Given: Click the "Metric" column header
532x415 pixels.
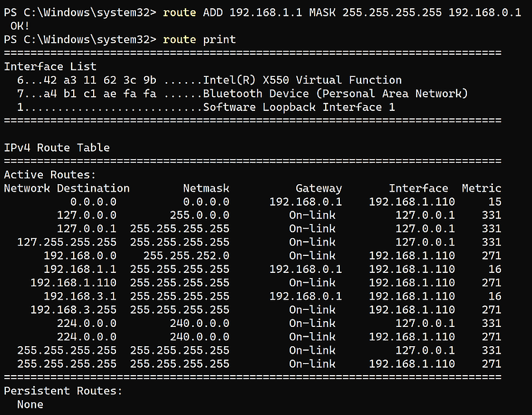Looking at the screenshot, I should [x=481, y=188].
